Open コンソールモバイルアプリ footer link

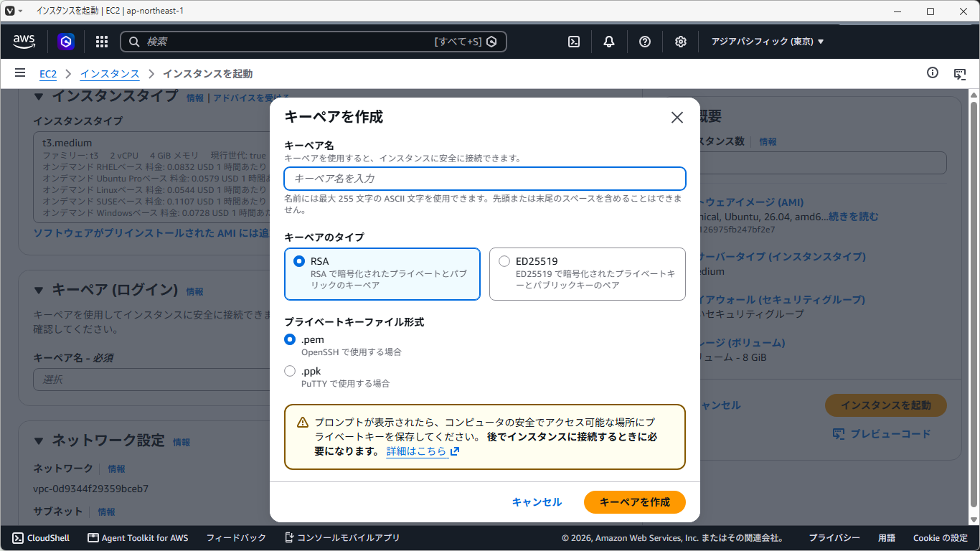[342, 537]
